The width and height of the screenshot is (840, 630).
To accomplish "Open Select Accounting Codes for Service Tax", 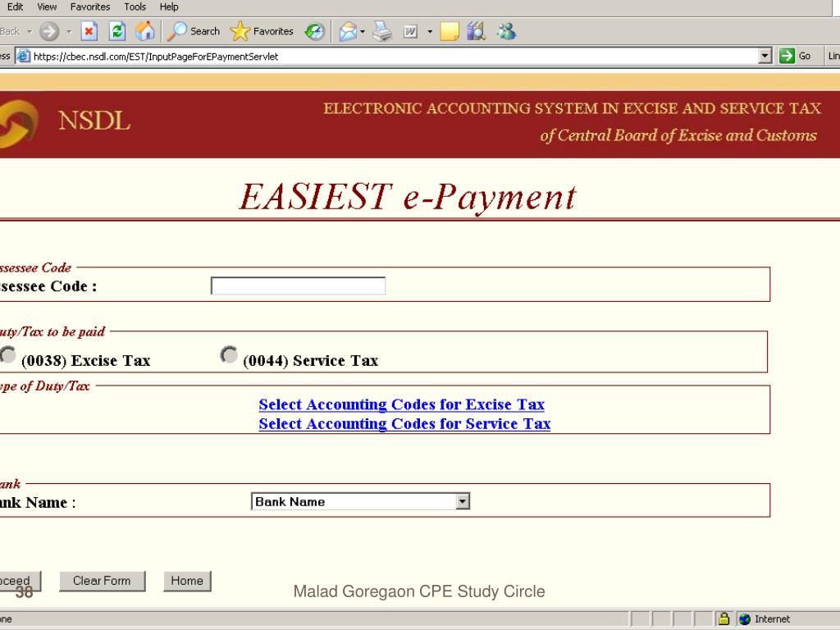I will click(x=404, y=424).
